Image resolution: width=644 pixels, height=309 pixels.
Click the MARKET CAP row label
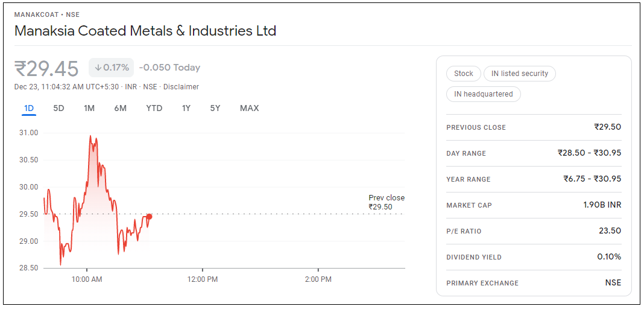pos(468,205)
